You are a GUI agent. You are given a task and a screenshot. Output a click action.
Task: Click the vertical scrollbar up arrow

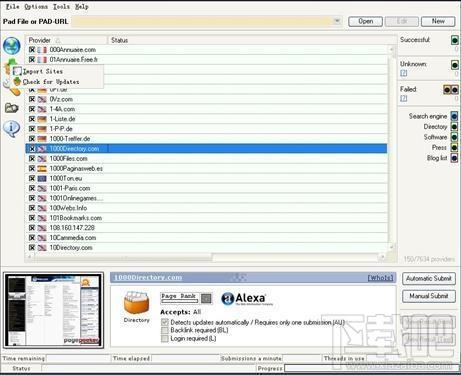point(392,50)
